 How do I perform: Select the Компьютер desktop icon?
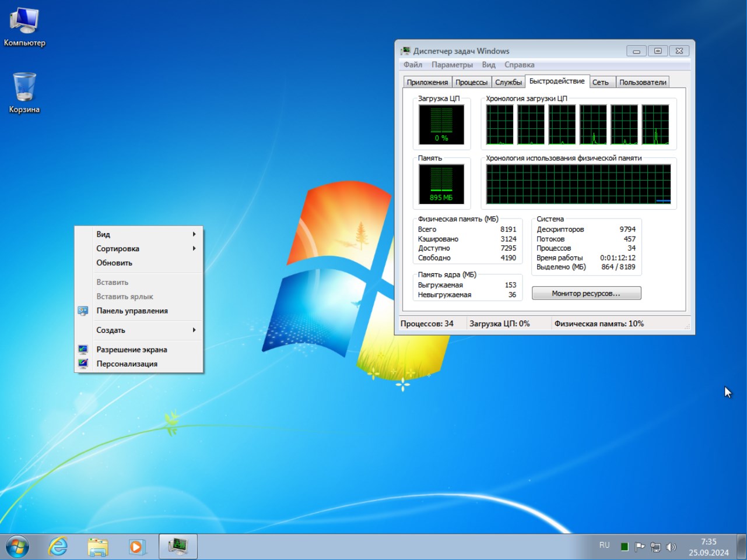pyautogui.click(x=24, y=26)
